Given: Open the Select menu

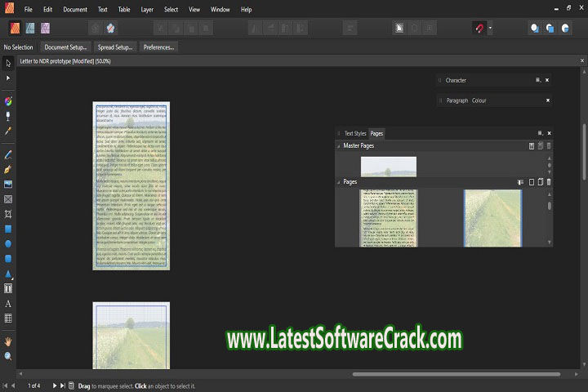Looking at the screenshot, I should pos(171,9).
